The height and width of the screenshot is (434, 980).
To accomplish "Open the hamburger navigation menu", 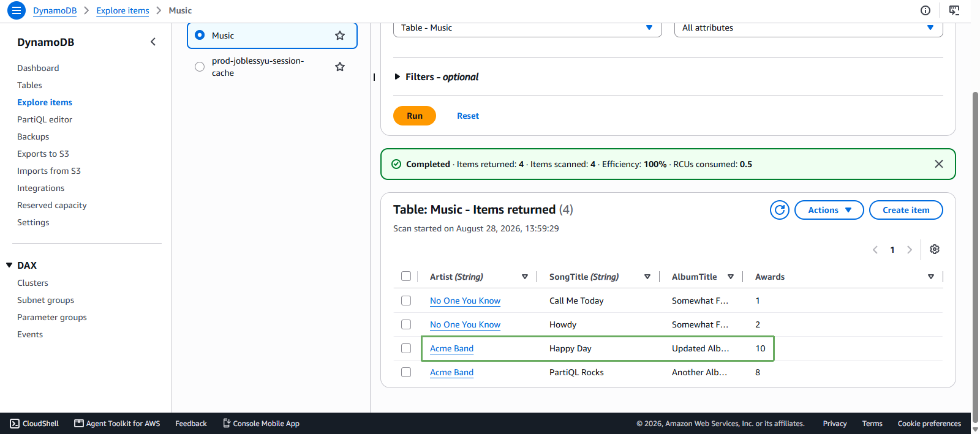I will 17,10.
